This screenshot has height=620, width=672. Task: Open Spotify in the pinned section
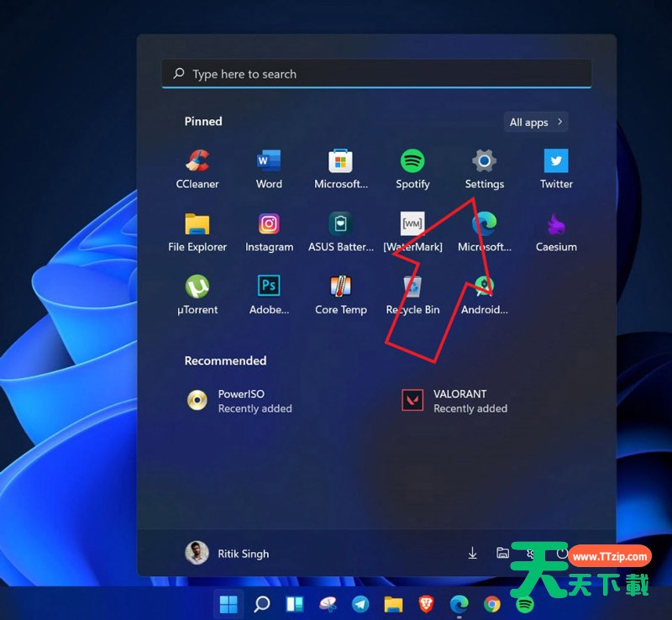coord(412,168)
